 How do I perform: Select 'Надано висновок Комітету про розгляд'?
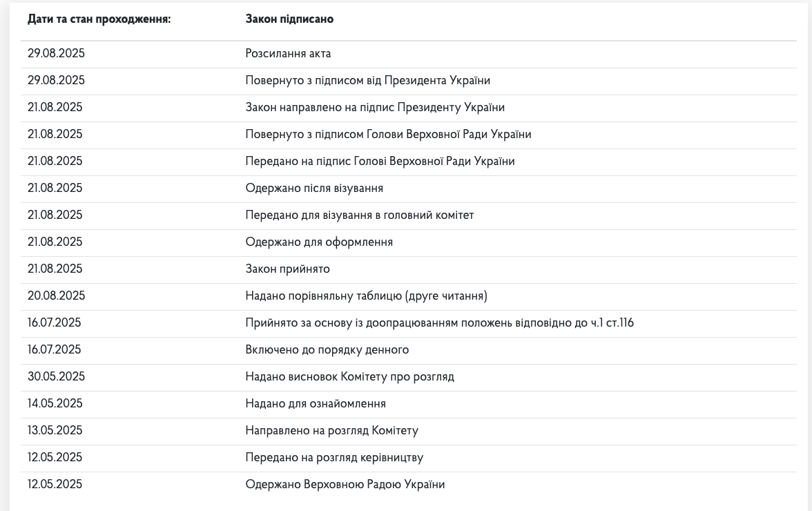pos(349,377)
